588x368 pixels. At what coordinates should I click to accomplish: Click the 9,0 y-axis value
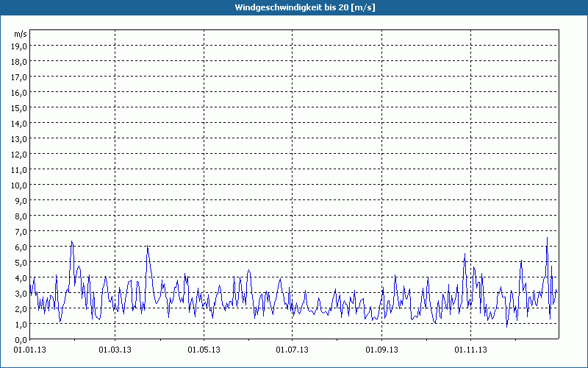tap(21, 200)
